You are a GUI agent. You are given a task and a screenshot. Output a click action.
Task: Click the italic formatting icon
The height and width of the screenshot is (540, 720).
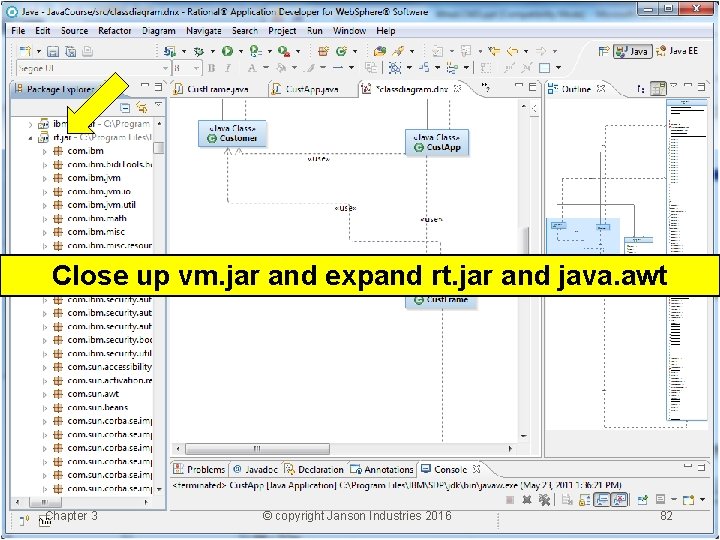228,68
